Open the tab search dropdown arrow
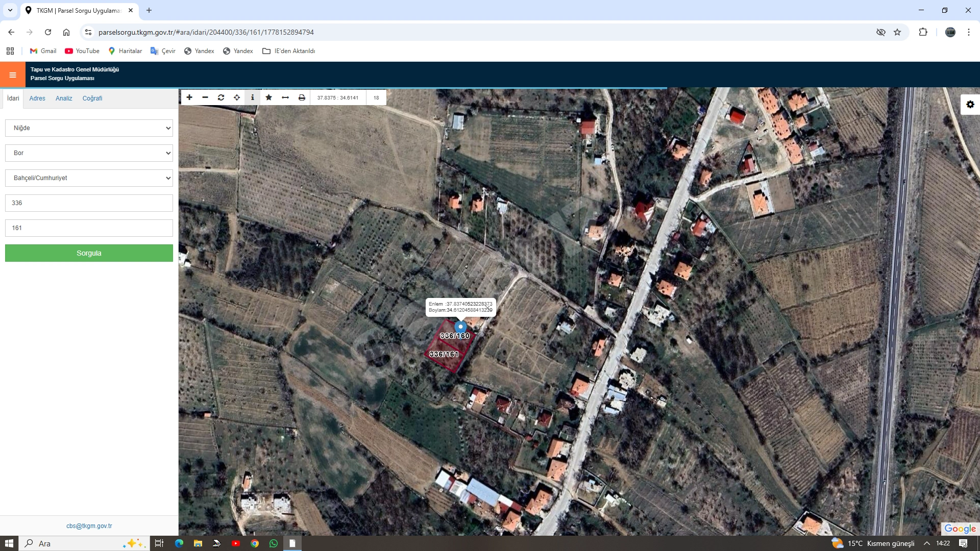980x551 pixels. [10, 10]
